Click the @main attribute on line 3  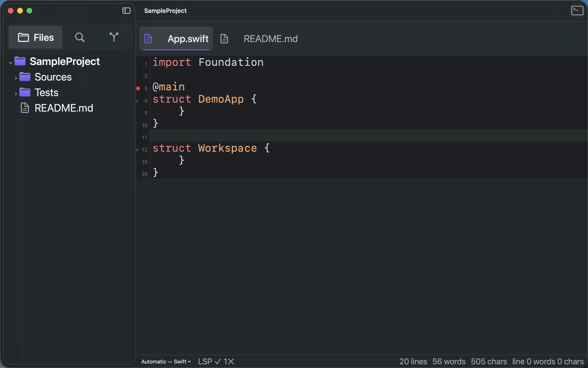pyautogui.click(x=169, y=87)
